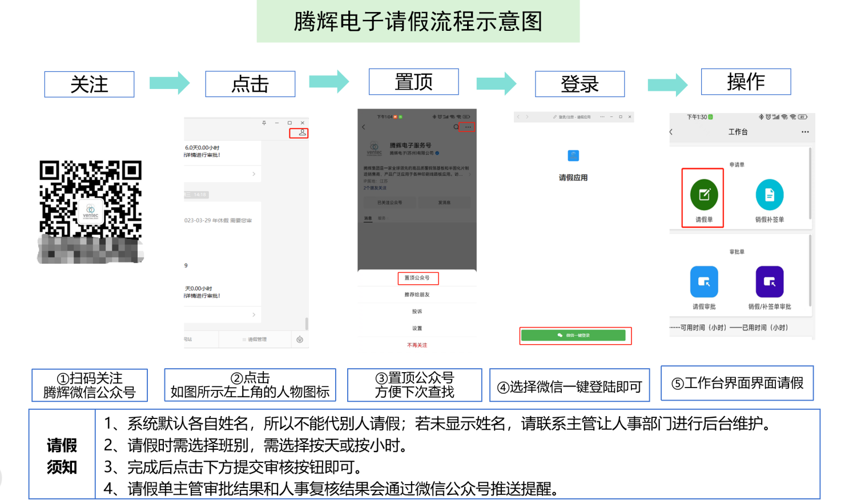Click the 申请单 section label
The image size is (849, 504).
[x=737, y=165]
